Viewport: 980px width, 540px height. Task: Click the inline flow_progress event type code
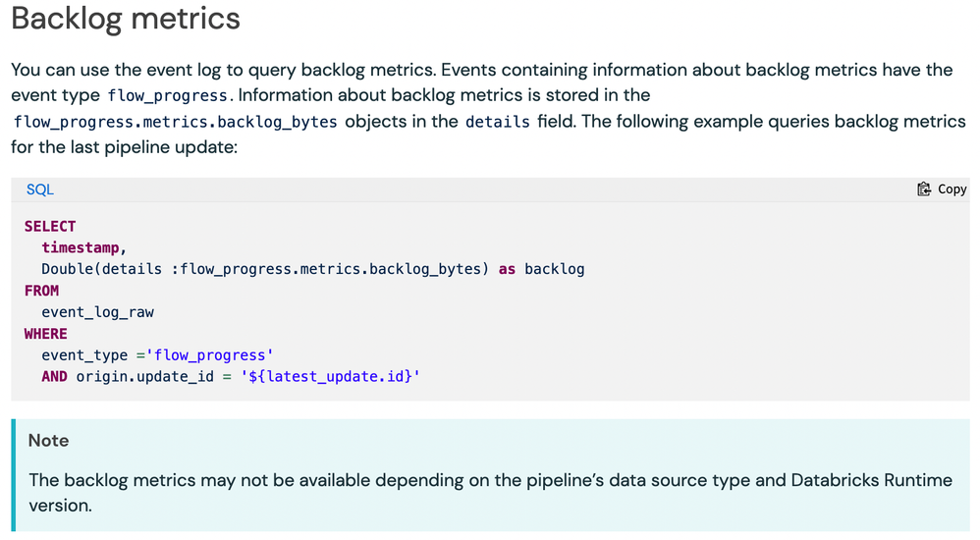(170, 96)
